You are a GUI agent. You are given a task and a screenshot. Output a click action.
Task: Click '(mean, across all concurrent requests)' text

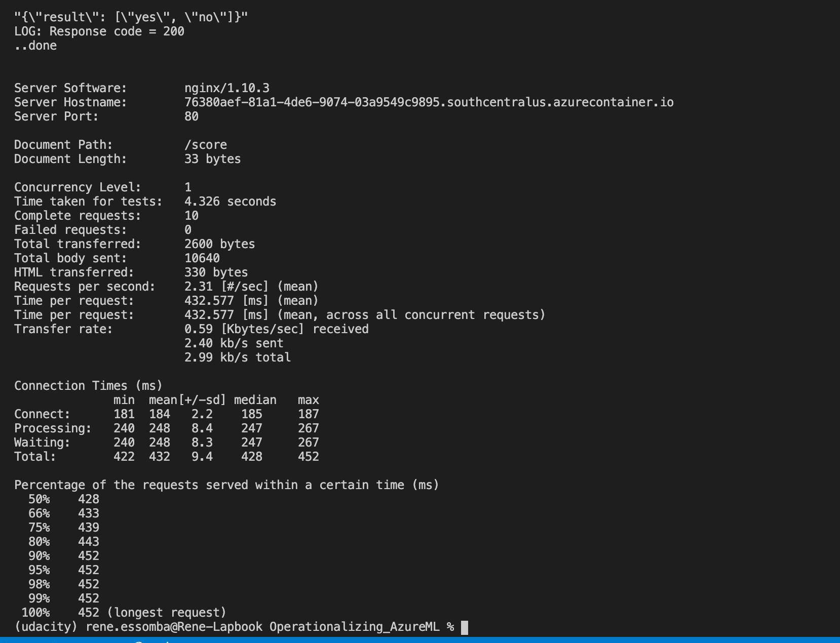[x=411, y=315]
